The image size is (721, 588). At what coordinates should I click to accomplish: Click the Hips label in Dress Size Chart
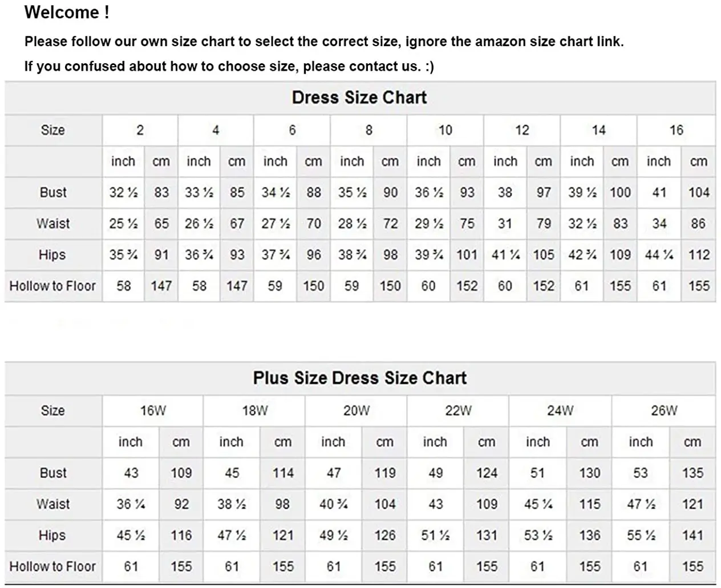point(52,254)
